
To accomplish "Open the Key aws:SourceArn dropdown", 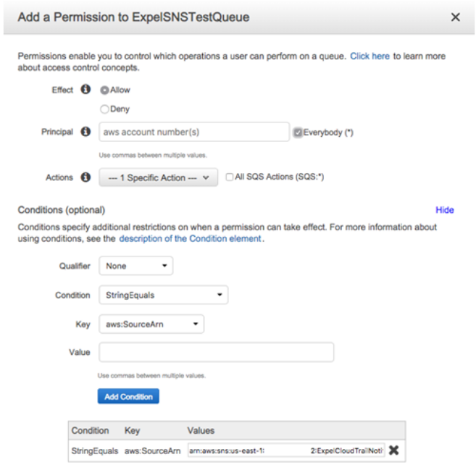I will pyautogui.click(x=151, y=324).
